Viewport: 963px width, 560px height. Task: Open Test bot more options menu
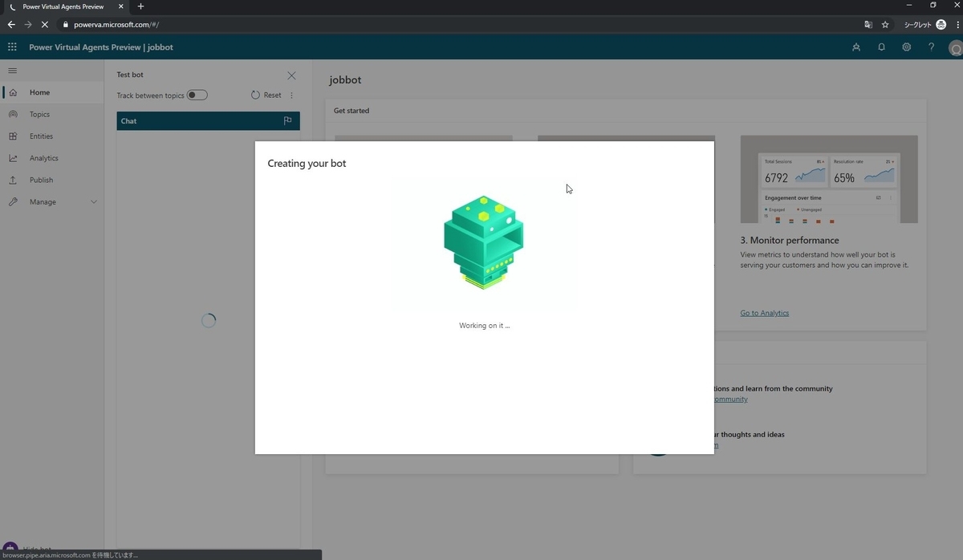click(x=291, y=95)
